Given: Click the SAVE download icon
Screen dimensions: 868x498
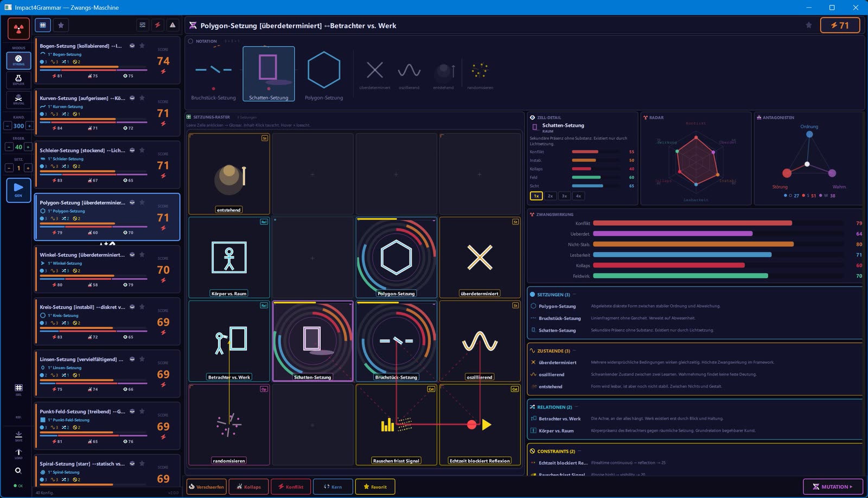Looking at the screenshot, I should point(18,436).
